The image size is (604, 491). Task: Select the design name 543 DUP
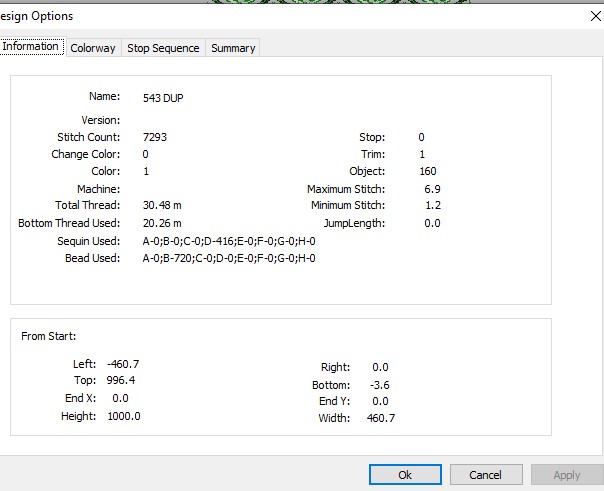163,98
